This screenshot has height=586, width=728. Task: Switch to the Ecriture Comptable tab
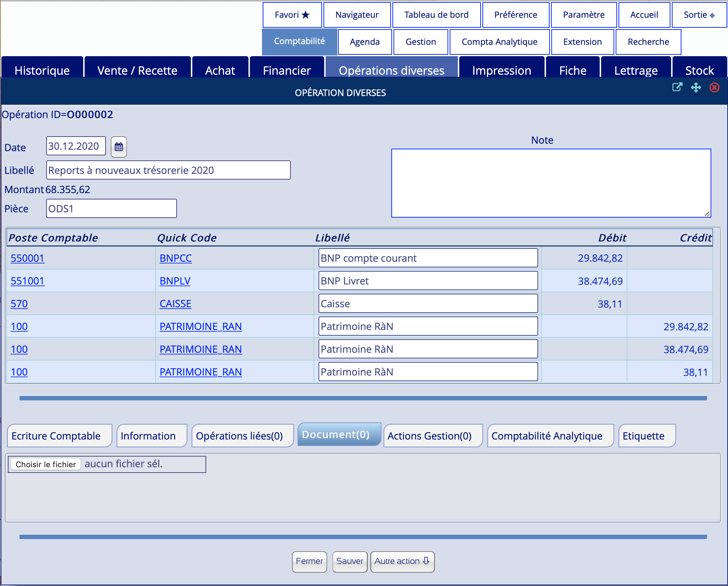[56, 436]
